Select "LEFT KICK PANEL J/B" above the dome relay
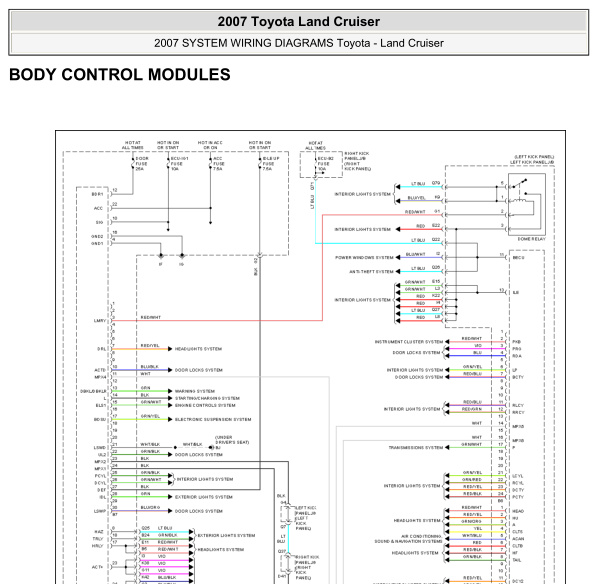The image size is (602, 584). (x=532, y=162)
